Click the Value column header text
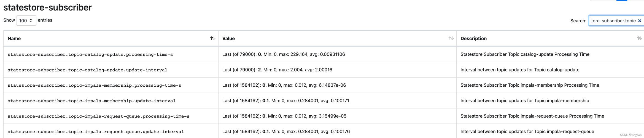Image resolution: width=644 pixels, height=138 pixels. (228, 38)
